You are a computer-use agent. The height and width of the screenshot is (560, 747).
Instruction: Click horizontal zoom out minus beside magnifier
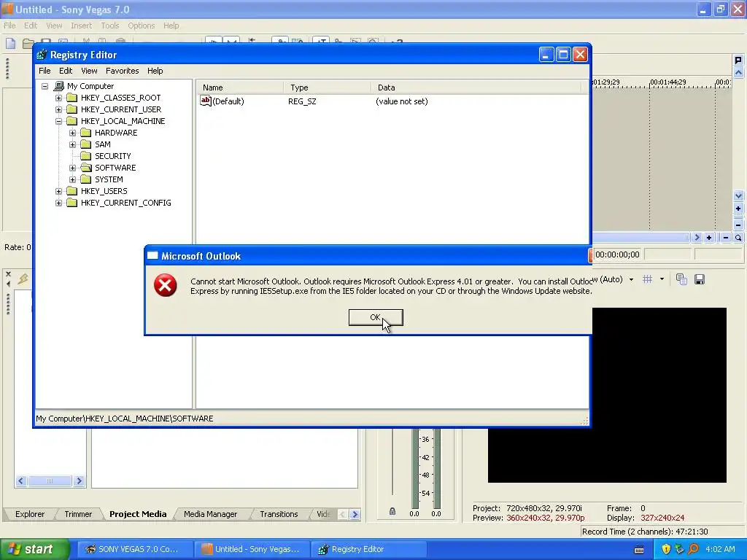coord(726,237)
